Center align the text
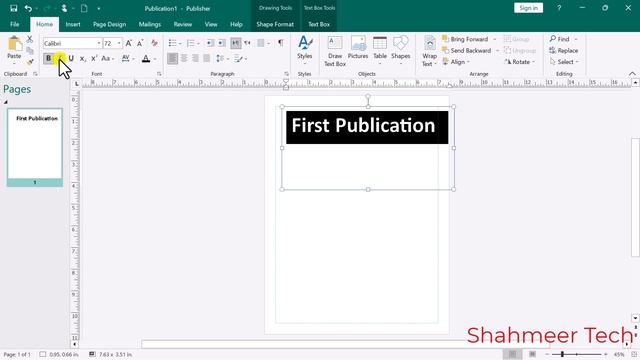 (184, 59)
